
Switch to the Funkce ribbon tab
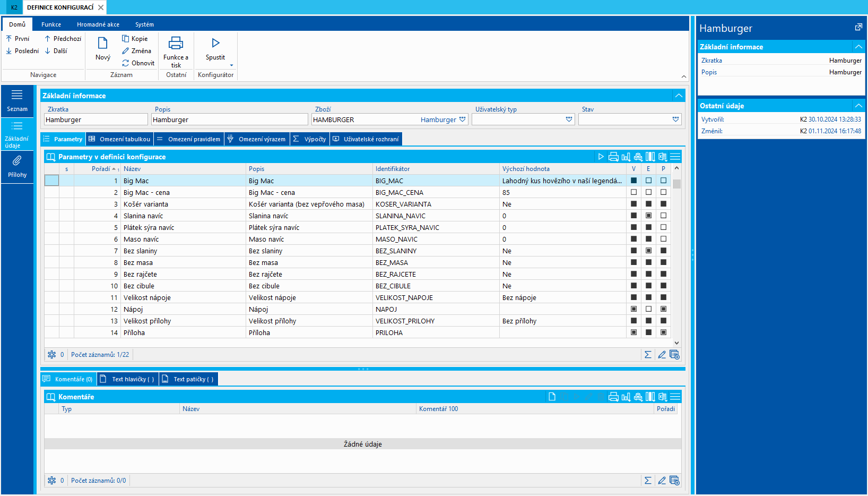pos(51,24)
